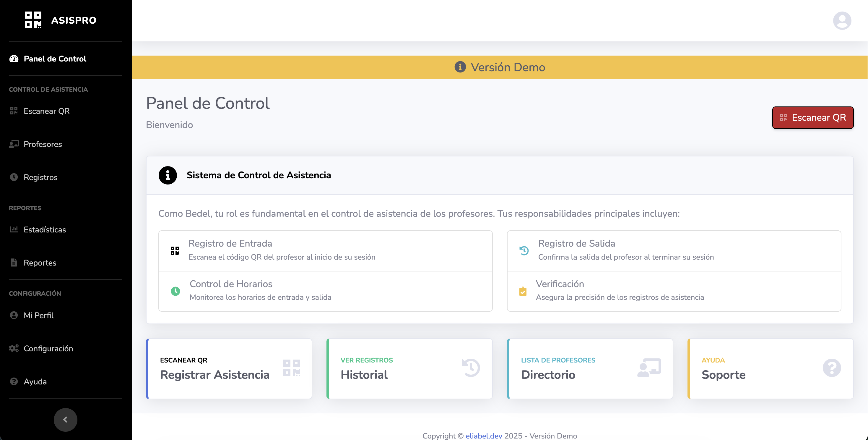This screenshot has width=868, height=440.
Task: Collapse the sidebar with the chevron button
Action: tap(65, 419)
